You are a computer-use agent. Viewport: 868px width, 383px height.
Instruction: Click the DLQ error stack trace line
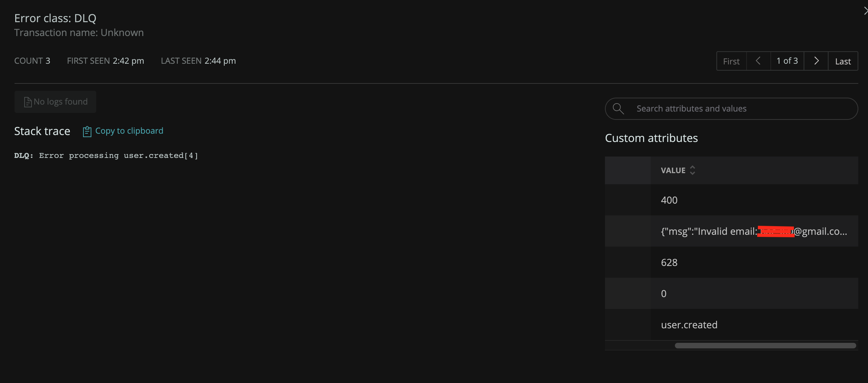(x=106, y=155)
